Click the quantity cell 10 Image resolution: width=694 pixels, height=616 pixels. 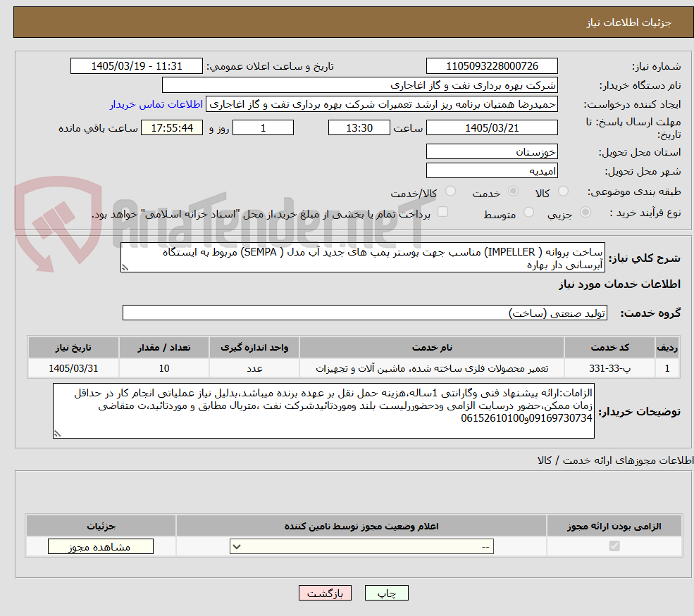163,368
